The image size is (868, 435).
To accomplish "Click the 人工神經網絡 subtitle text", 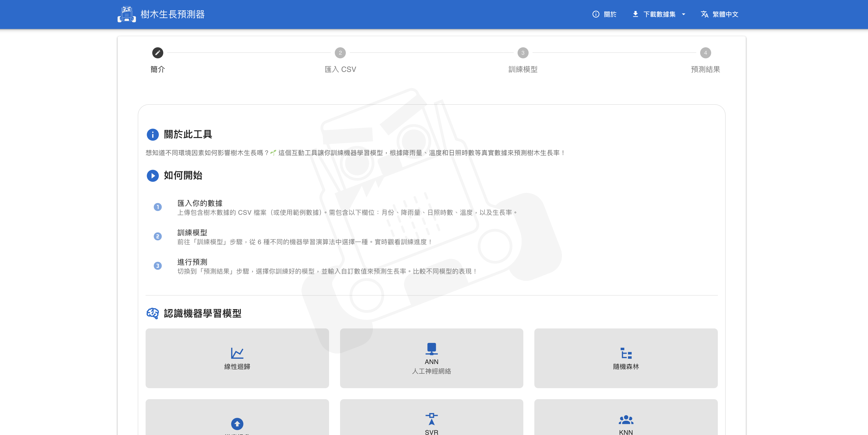I will (x=432, y=371).
